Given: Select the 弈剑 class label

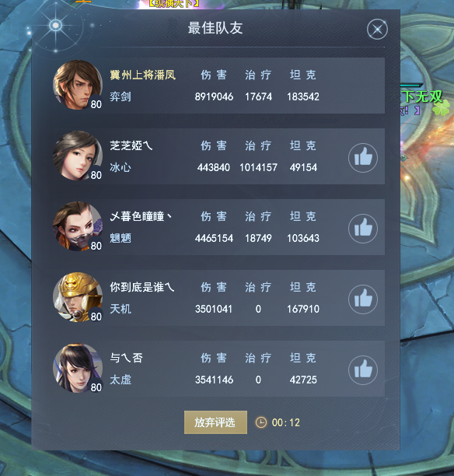Looking at the screenshot, I should (x=120, y=96).
